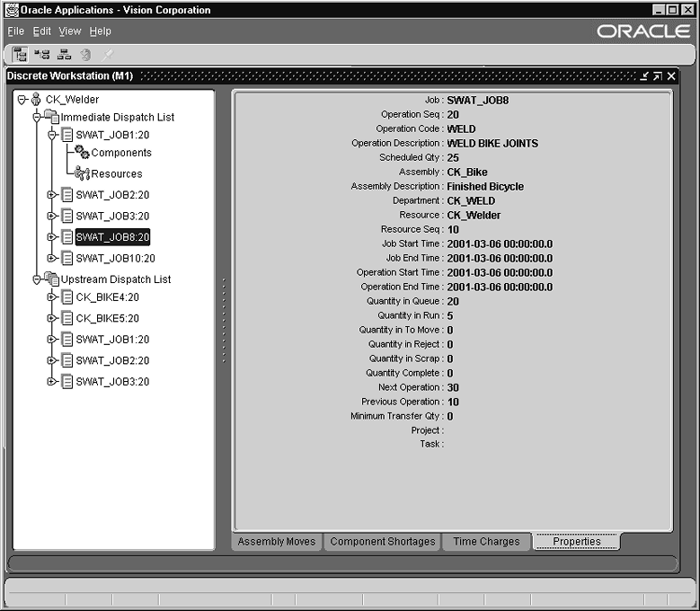Open the View menu
The width and height of the screenshot is (700, 611).
pos(70,31)
